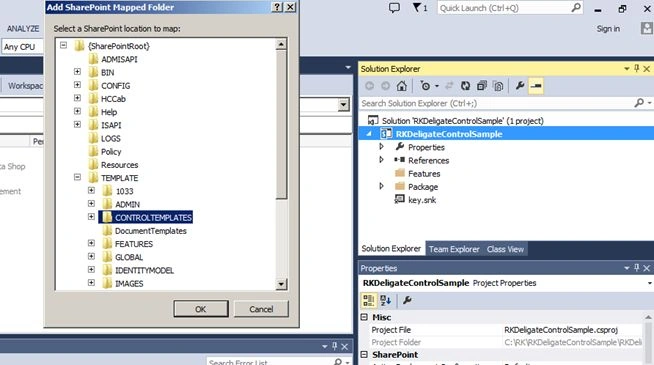Collapse TEMPLATE folder node

(77, 177)
